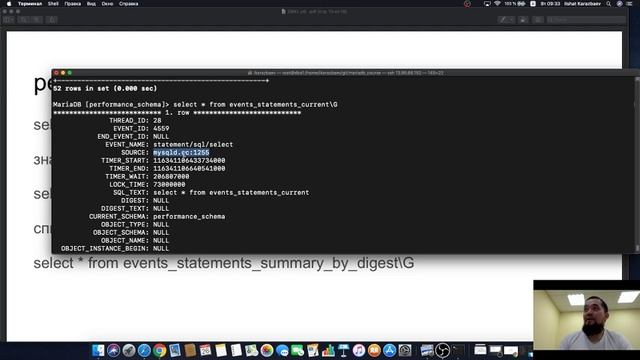Open the Apple menu
Screen dimensions: 640x360
coord(9,4)
